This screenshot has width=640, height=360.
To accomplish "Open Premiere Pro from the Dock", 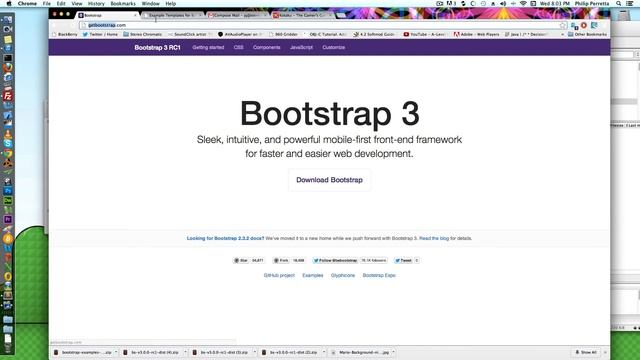I will tap(8, 219).
